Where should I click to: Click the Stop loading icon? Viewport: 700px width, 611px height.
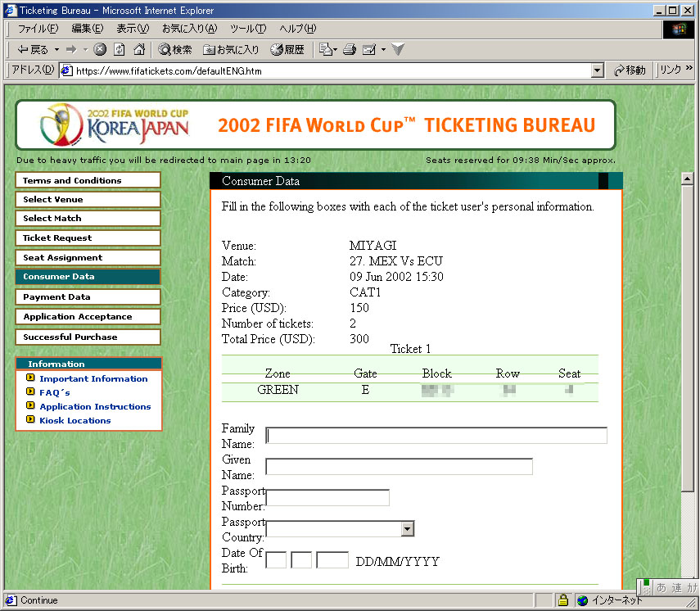pos(100,49)
